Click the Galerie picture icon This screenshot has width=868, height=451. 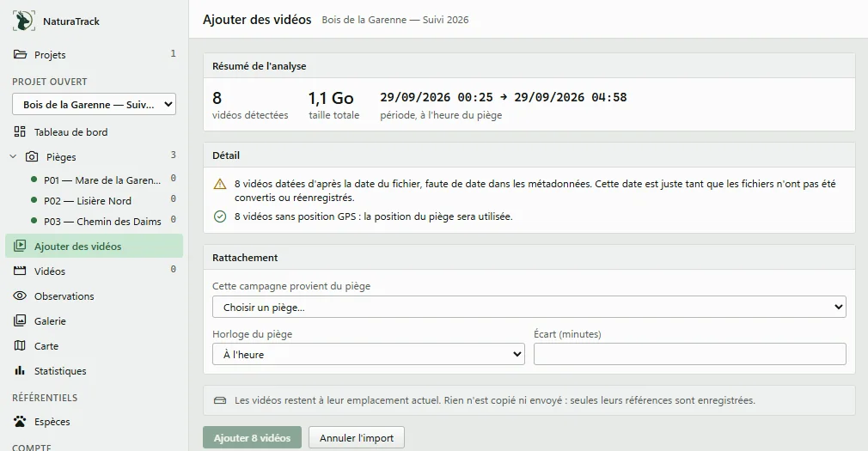coord(20,320)
